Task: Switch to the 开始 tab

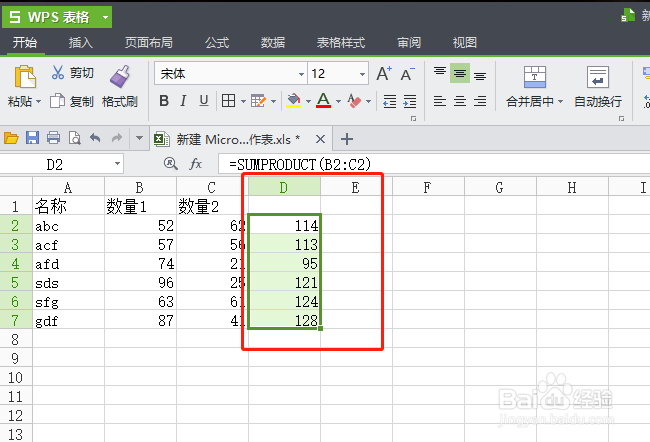Action: coord(24,42)
